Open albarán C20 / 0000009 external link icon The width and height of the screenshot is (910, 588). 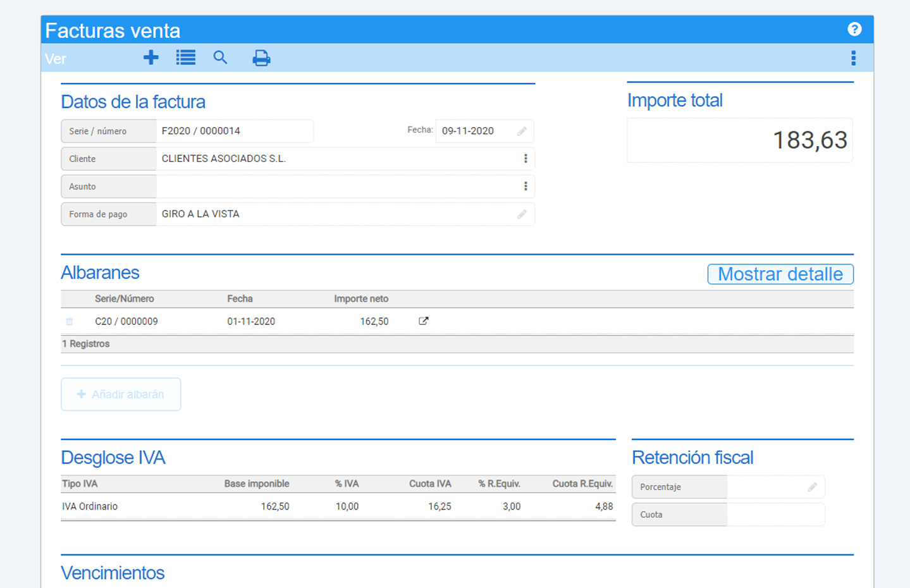point(424,321)
